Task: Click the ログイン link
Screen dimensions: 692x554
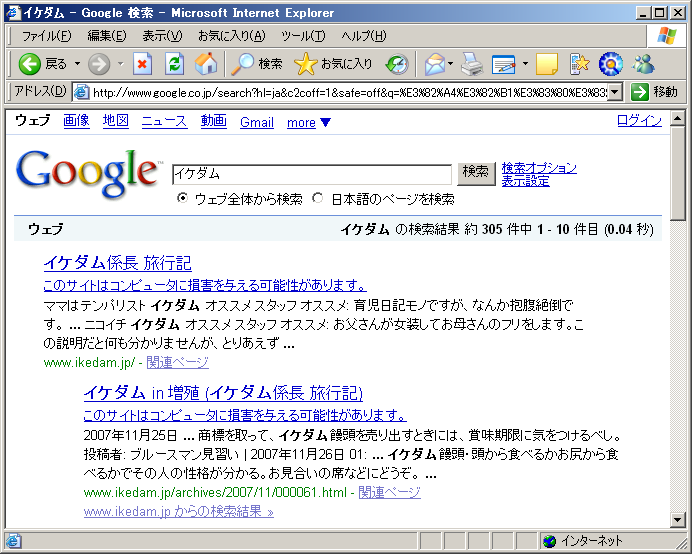Action: (x=639, y=121)
